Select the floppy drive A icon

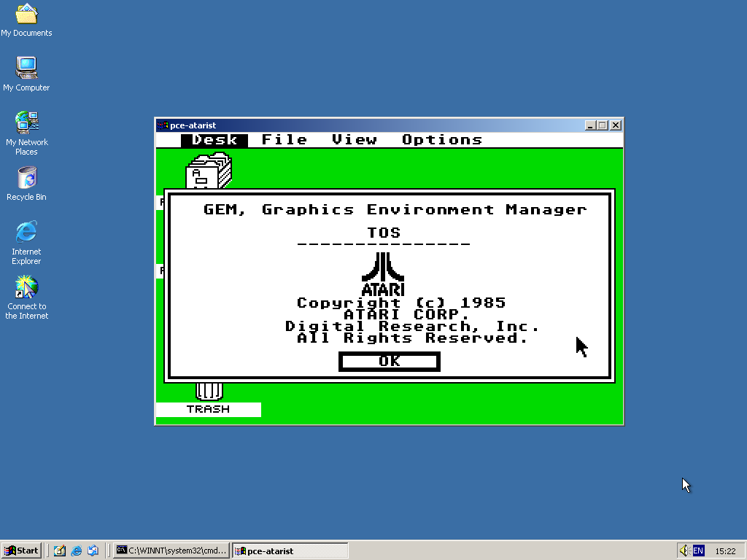tap(209, 170)
